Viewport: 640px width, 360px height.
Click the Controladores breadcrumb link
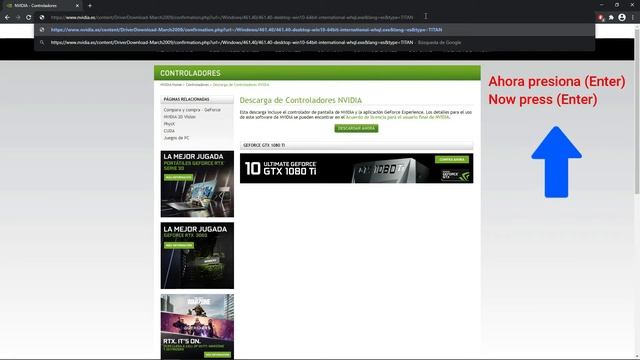pos(197,84)
